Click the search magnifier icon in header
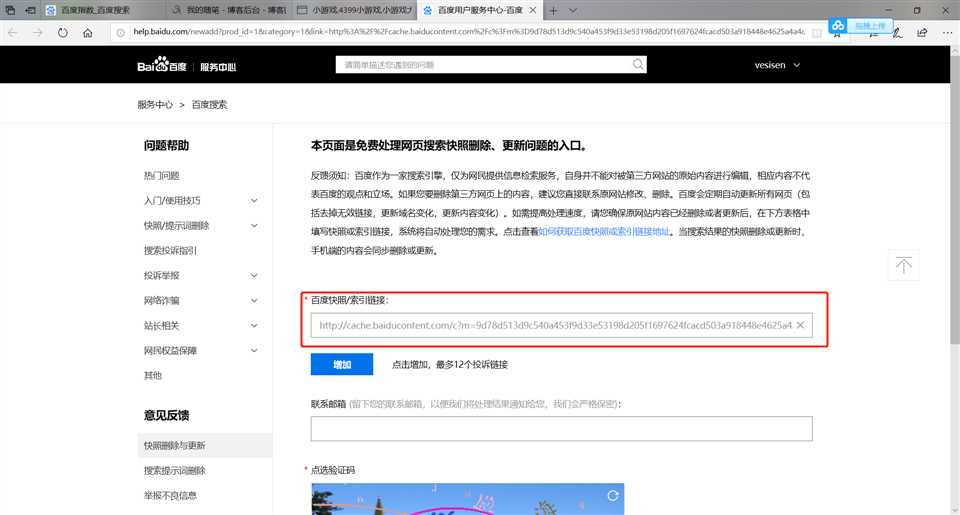960x515 pixels. [x=638, y=64]
